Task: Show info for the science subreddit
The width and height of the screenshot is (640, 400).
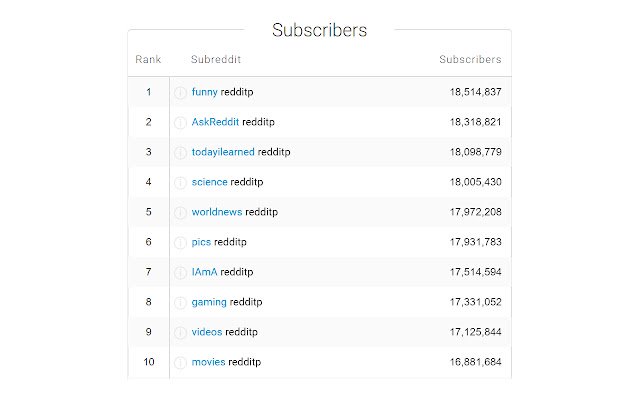Action: (180, 182)
